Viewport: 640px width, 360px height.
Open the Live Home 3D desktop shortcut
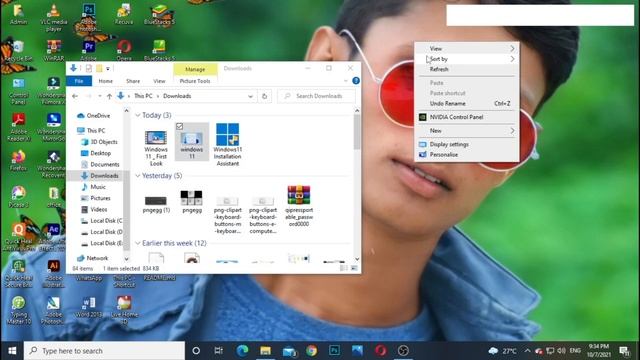[x=124, y=310]
